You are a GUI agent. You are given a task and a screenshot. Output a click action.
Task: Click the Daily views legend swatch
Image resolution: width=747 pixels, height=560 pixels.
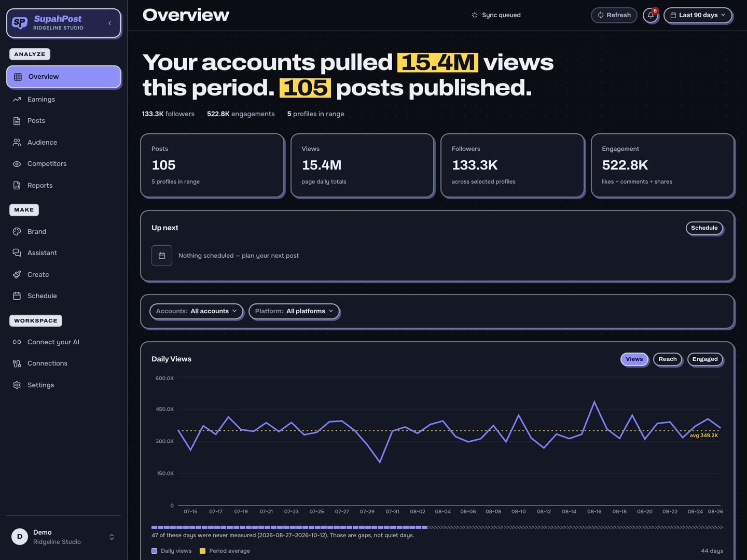click(x=154, y=551)
